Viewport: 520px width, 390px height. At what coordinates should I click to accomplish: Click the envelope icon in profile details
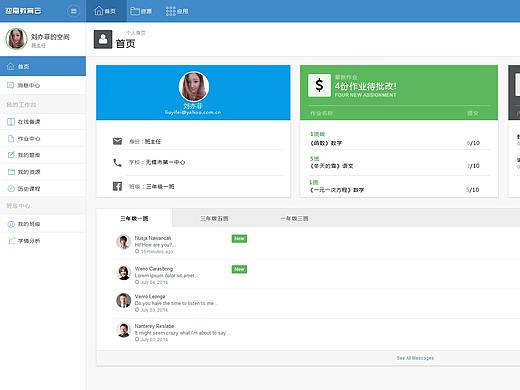(x=117, y=141)
